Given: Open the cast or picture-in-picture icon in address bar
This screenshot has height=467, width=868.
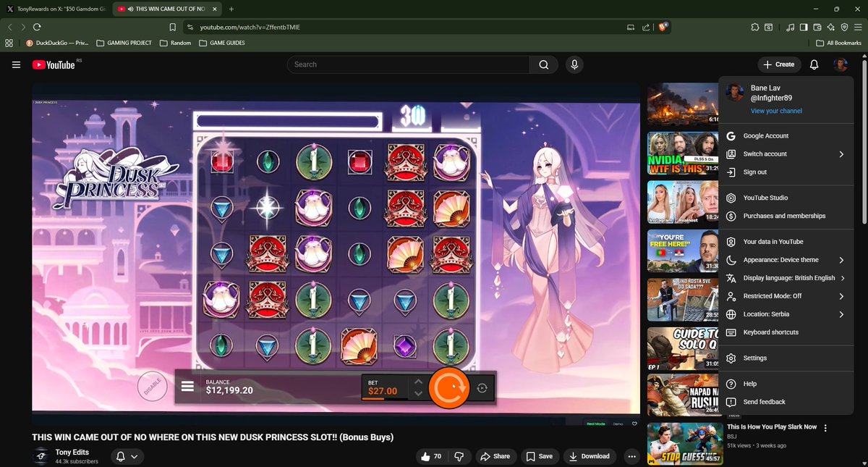Looking at the screenshot, I should pyautogui.click(x=631, y=27).
